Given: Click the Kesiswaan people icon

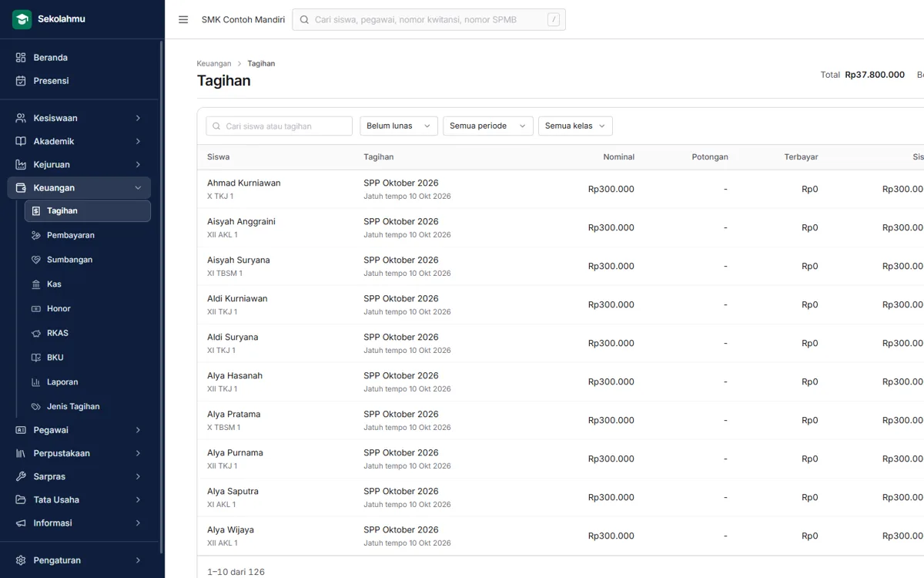Looking at the screenshot, I should coord(21,118).
